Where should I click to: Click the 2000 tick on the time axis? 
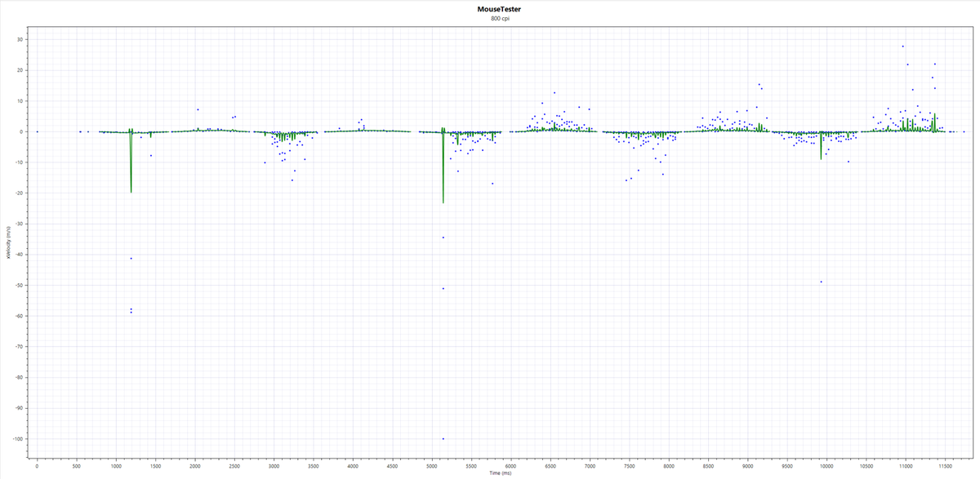[x=195, y=465]
